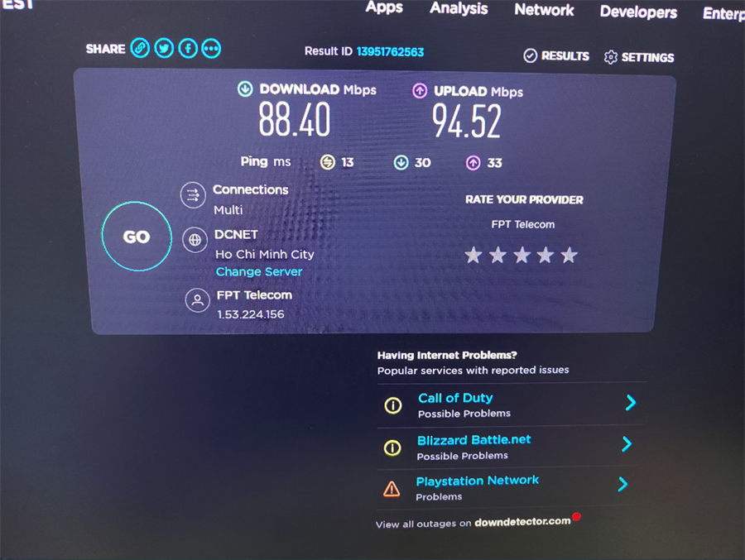Click Change Server link
The height and width of the screenshot is (560, 745).
point(259,271)
